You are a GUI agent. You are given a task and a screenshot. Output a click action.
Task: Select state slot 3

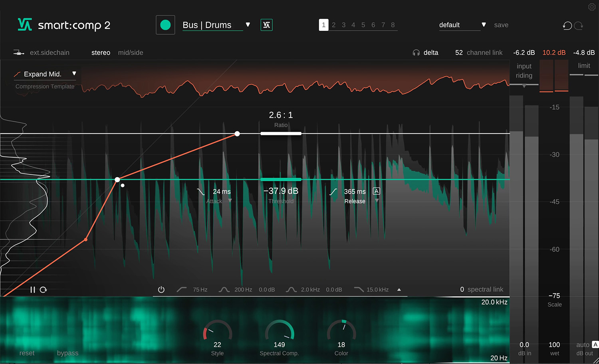pyautogui.click(x=343, y=25)
